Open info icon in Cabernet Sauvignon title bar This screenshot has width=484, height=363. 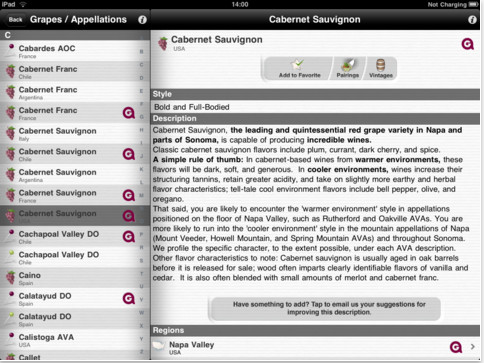coord(472,20)
